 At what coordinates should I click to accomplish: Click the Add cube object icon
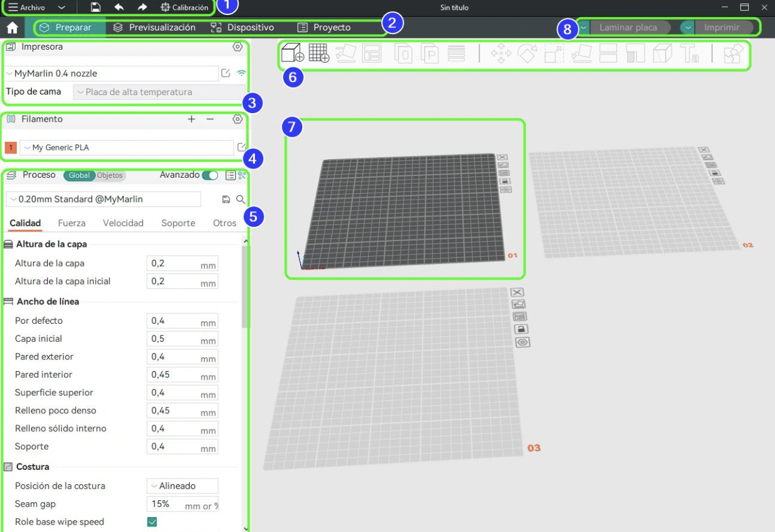(x=292, y=53)
